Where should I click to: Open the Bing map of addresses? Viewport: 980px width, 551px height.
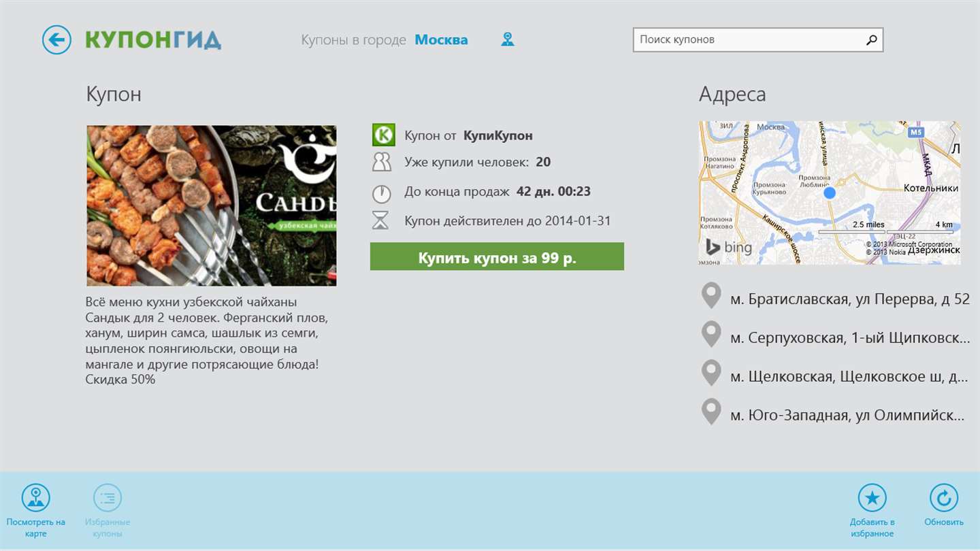(x=830, y=193)
